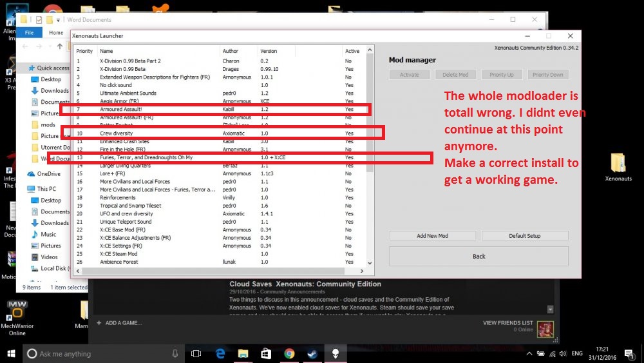
Task: Launch Microsoft Edge from the taskbar
Action: point(220,353)
